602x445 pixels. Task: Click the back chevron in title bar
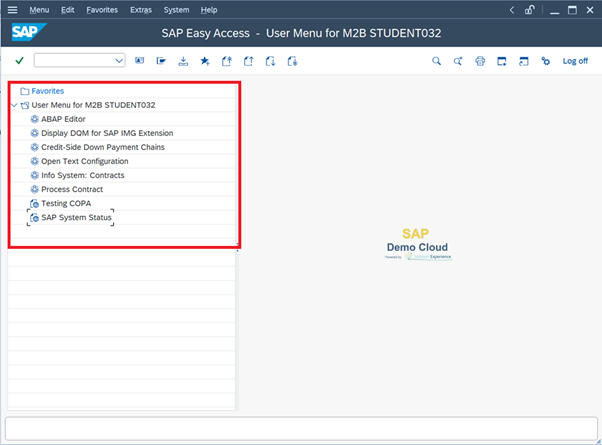tap(512, 10)
